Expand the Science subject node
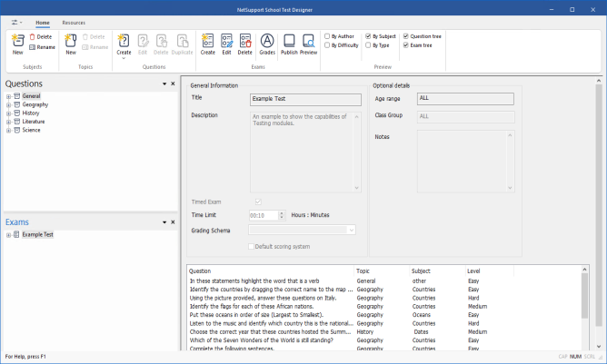Image resolution: width=607 pixels, height=364 pixels. [x=8, y=131]
